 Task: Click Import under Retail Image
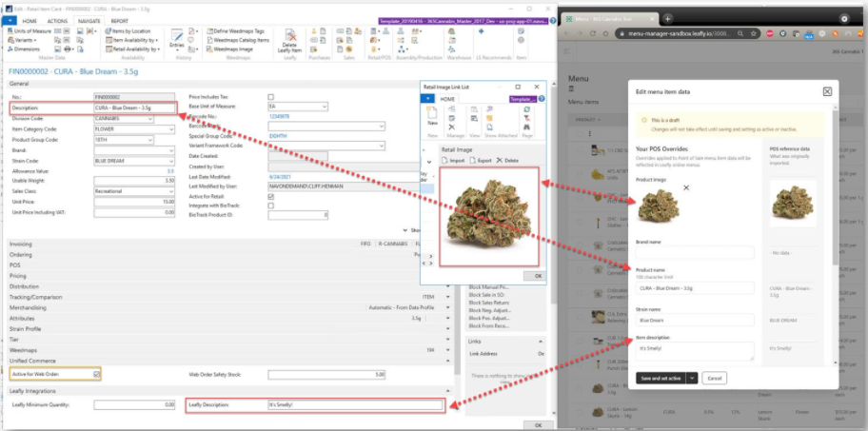(x=453, y=161)
